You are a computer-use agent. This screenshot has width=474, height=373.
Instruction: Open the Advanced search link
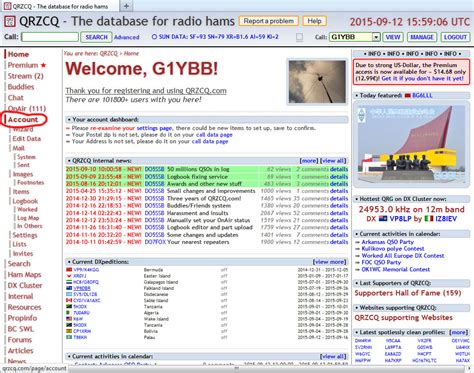(x=127, y=37)
